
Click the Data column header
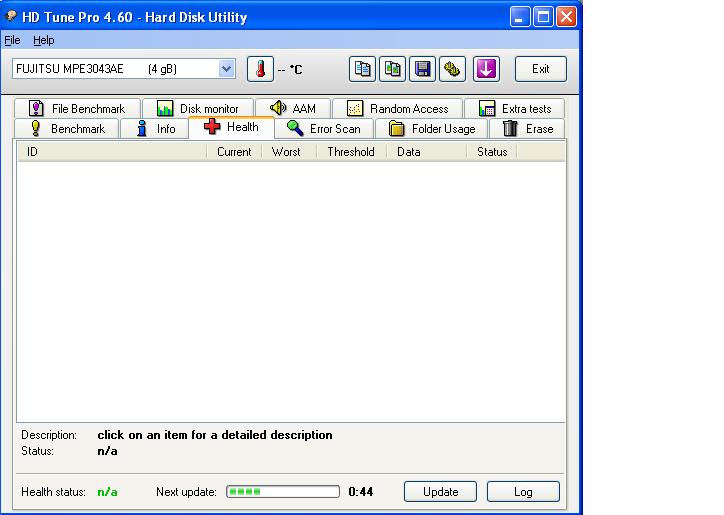(x=427, y=152)
